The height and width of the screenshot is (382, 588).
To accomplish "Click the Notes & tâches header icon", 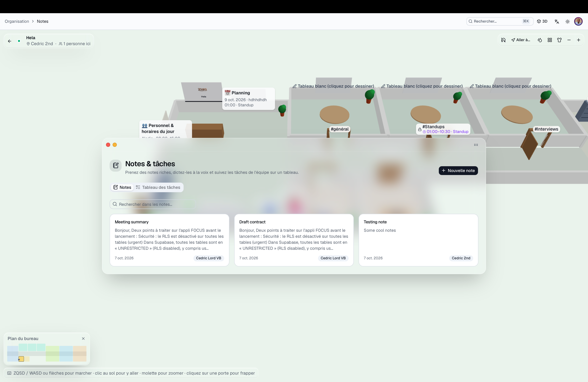I will [x=116, y=165].
